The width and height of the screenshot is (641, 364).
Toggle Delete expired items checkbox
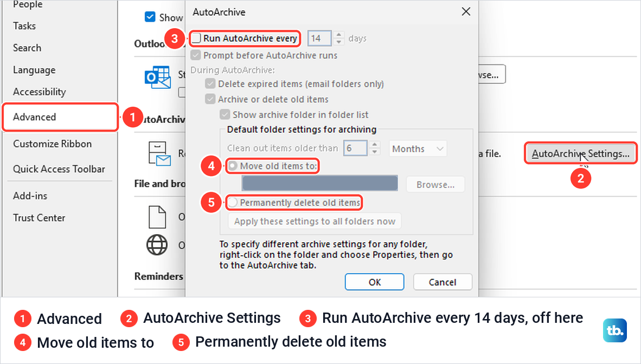click(210, 84)
